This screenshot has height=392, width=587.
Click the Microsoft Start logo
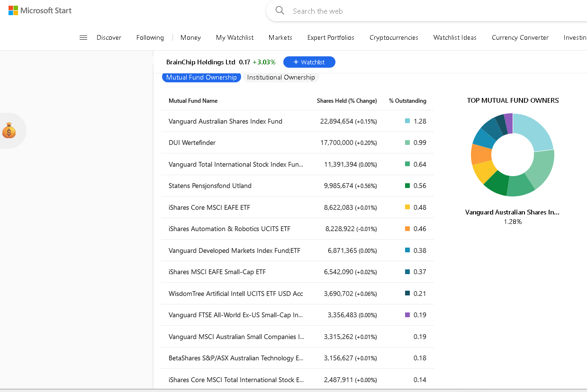[x=40, y=10]
